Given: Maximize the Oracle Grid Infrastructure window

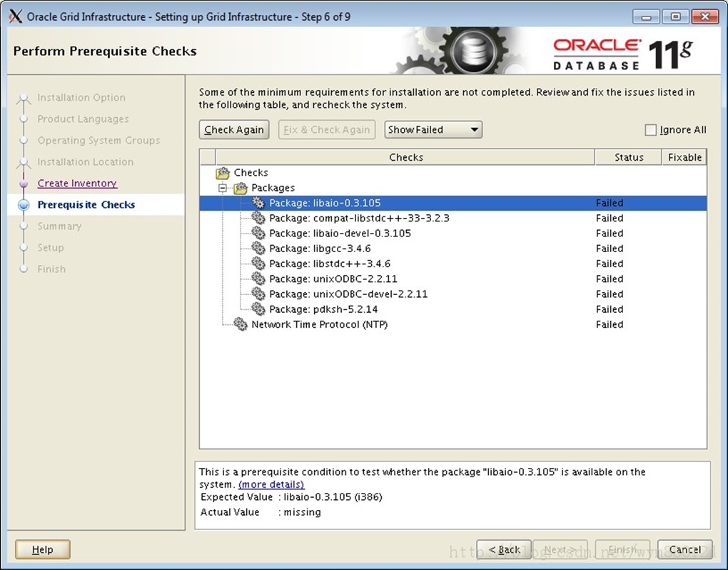Looking at the screenshot, I should click(x=675, y=16).
